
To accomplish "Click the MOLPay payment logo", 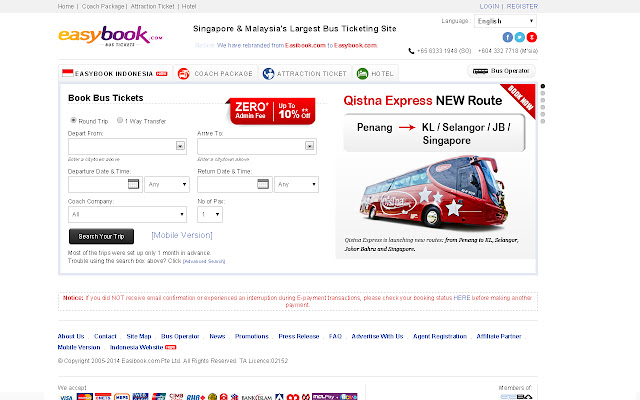I will click(x=335, y=397).
